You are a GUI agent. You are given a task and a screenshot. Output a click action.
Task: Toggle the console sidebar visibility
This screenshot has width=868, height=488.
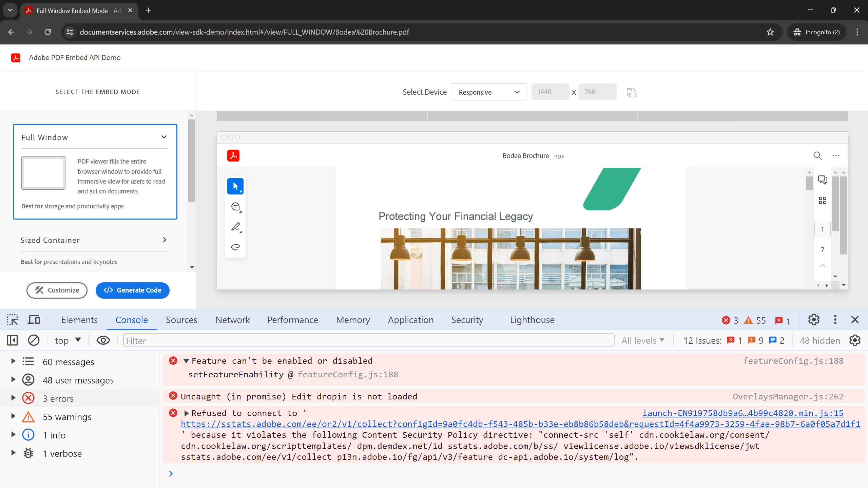pyautogui.click(x=13, y=340)
